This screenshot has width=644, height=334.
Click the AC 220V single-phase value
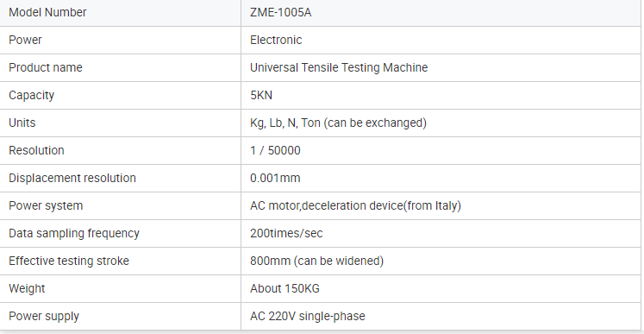click(308, 317)
